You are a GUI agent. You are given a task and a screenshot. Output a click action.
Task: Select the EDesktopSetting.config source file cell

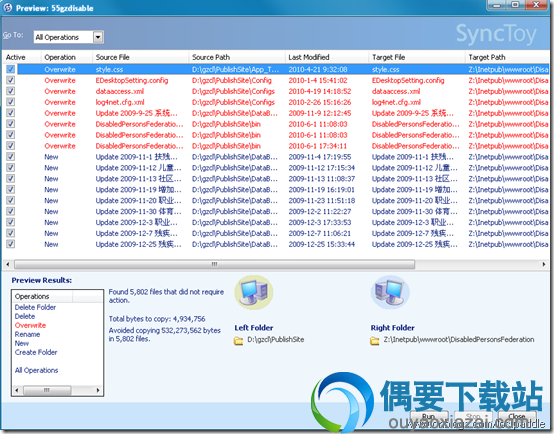coord(132,80)
